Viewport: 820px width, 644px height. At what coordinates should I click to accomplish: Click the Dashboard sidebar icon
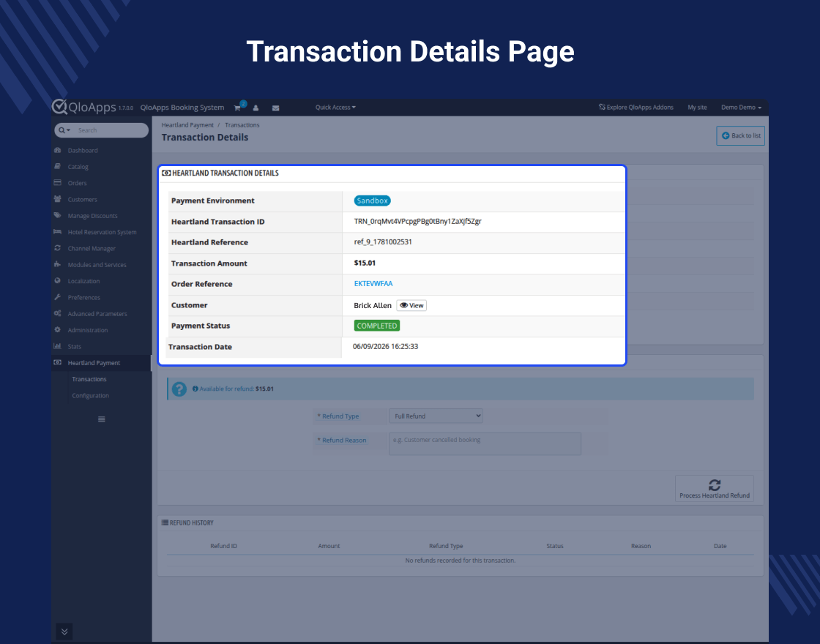58,150
